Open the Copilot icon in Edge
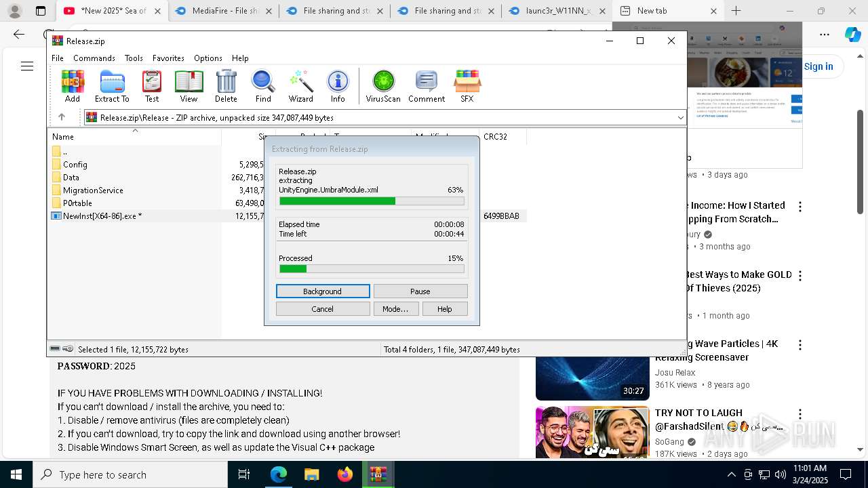 pyautogui.click(x=852, y=35)
